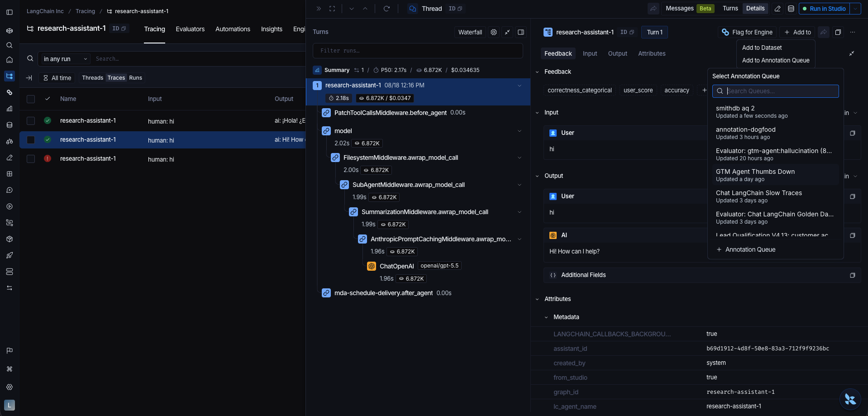
Task: Open the chat assistant floating button
Action: (x=850, y=399)
